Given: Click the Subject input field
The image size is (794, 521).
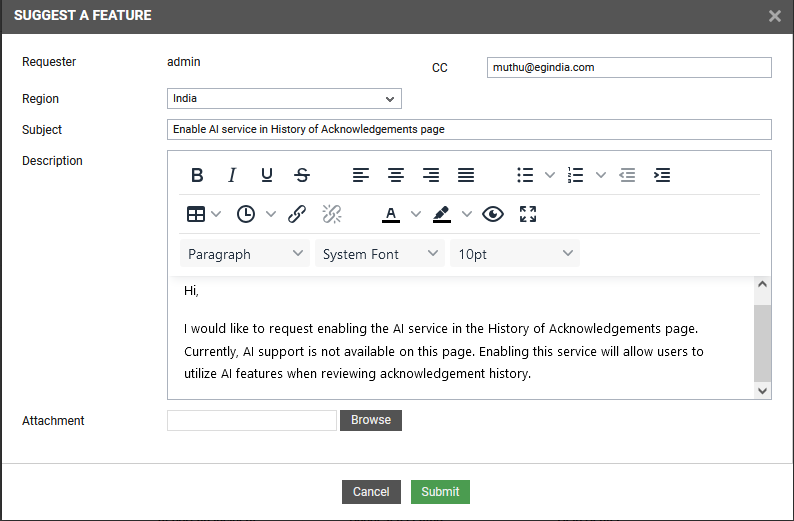Looking at the screenshot, I should coord(469,130).
